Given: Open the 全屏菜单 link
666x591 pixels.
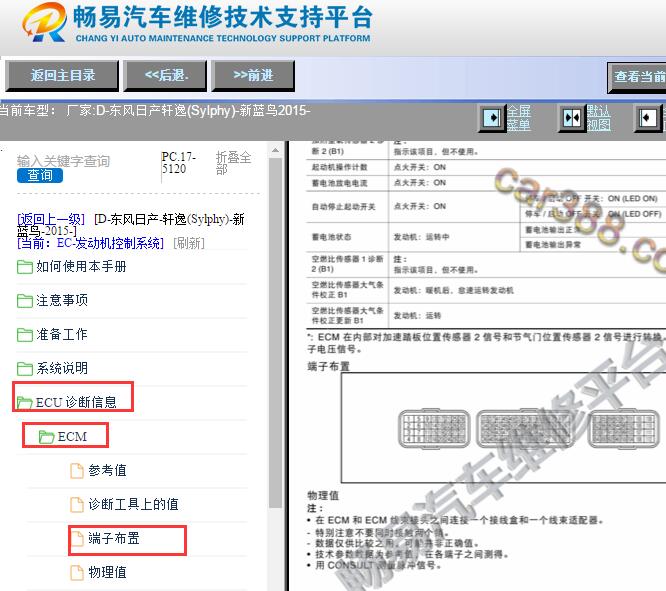Looking at the screenshot, I should (519, 118).
